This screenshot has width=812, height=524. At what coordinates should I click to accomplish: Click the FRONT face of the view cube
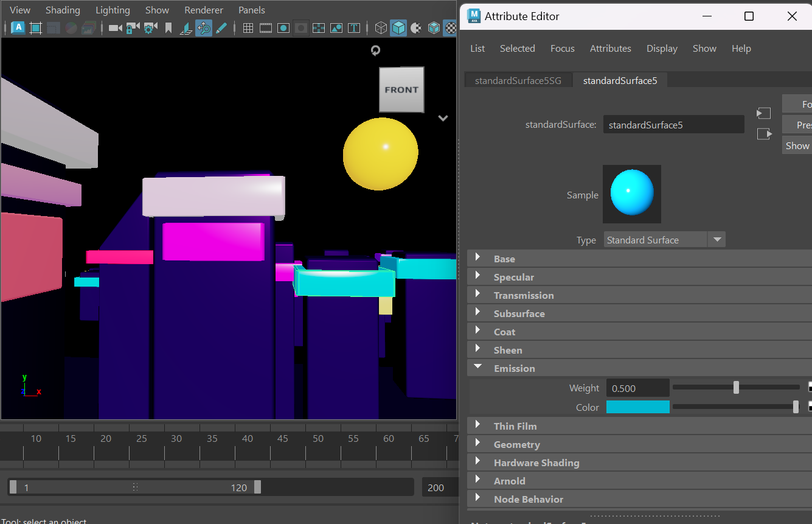tap(401, 89)
